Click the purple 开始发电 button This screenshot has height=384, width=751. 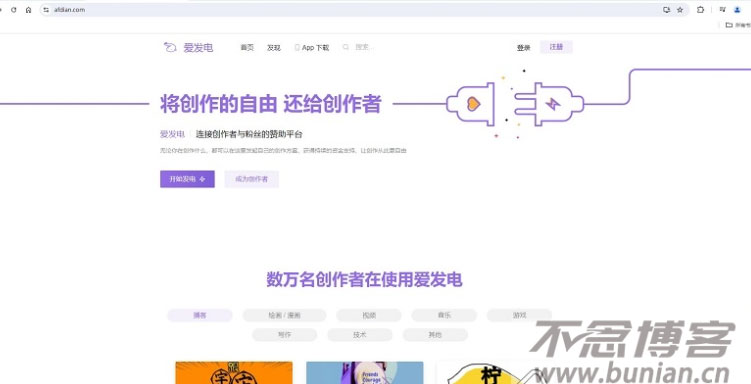(187, 179)
